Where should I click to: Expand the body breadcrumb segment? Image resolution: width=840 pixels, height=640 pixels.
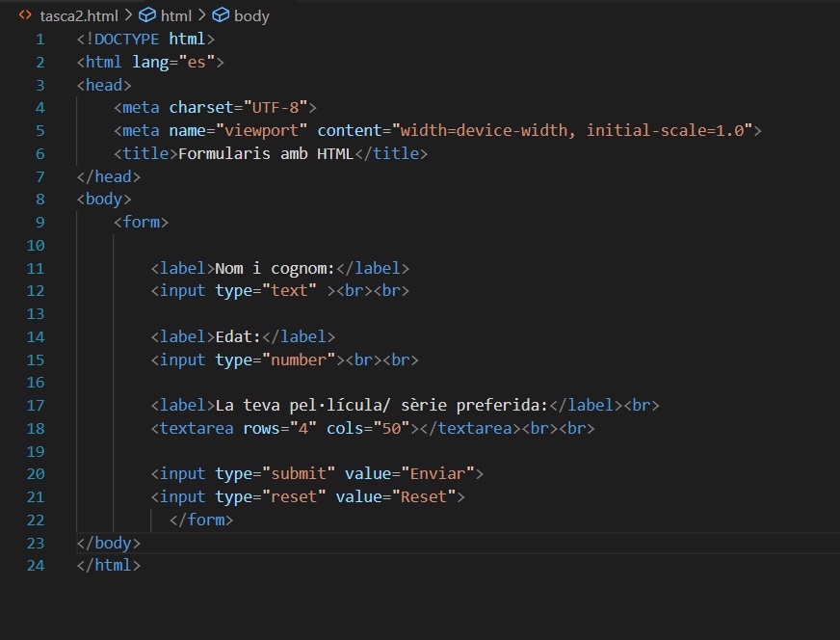251,15
